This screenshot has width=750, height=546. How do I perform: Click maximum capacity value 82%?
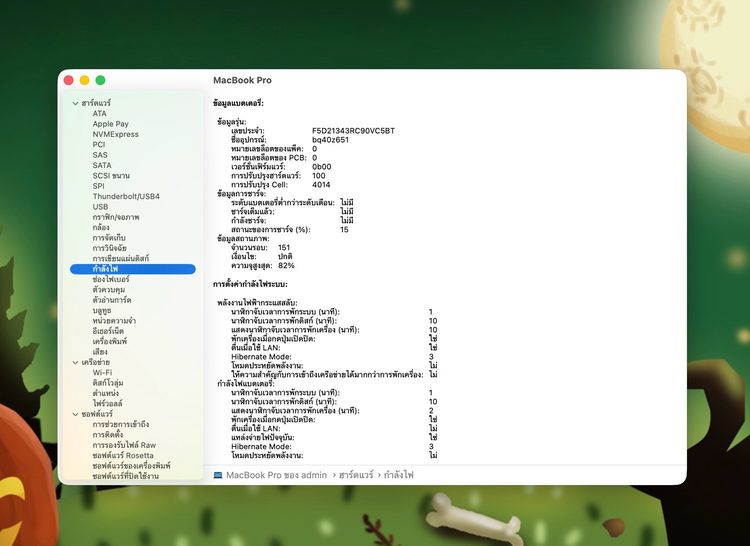(x=286, y=265)
